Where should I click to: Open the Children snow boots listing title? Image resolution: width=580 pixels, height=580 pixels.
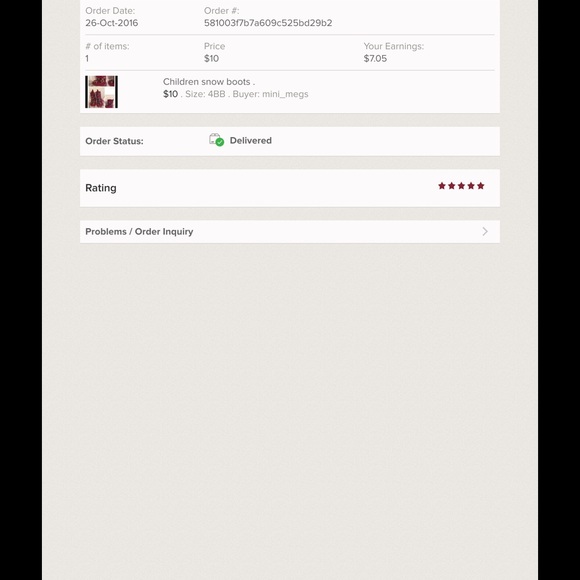[x=209, y=82]
